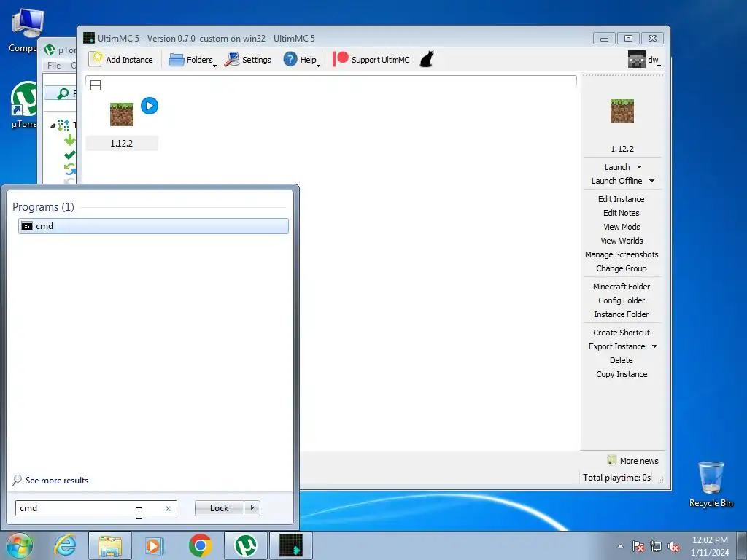Click the network tray icon
Image resolution: width=747 pixels, height=560 pixels.
click(656, 546)
